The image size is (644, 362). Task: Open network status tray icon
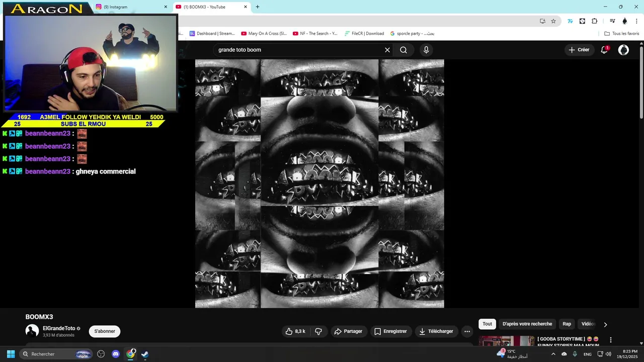point(600,354)
